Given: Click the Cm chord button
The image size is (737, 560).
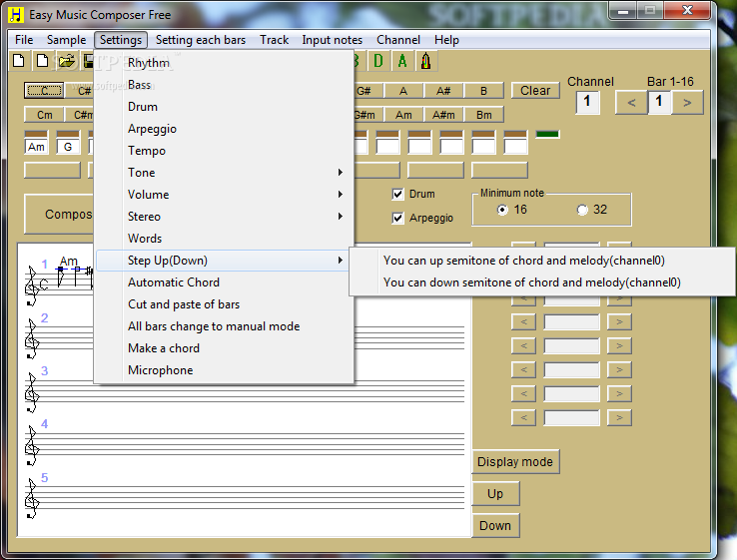Looking at the screenshot, I should (45, 115).
